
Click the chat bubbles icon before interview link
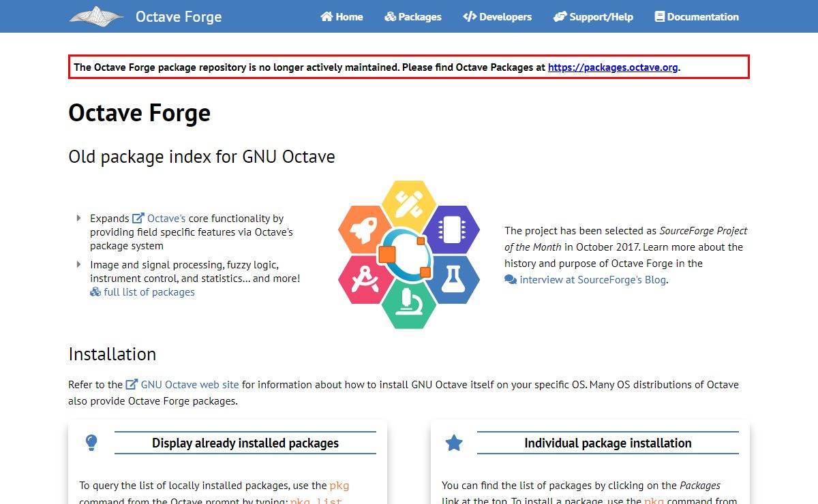[511, 280]
